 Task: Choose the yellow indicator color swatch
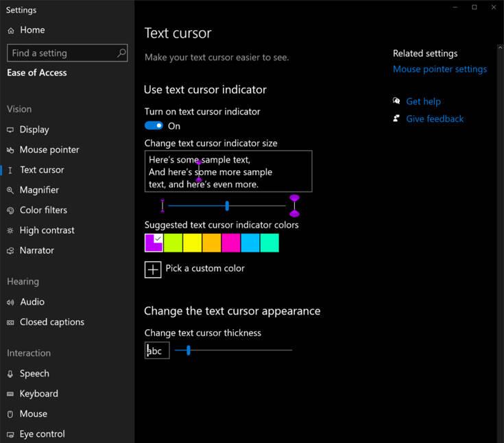pyautogui.click(x=193, y=243)
